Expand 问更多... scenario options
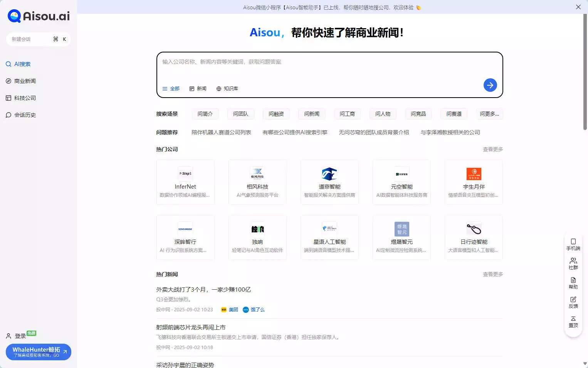 coord(489,113)
